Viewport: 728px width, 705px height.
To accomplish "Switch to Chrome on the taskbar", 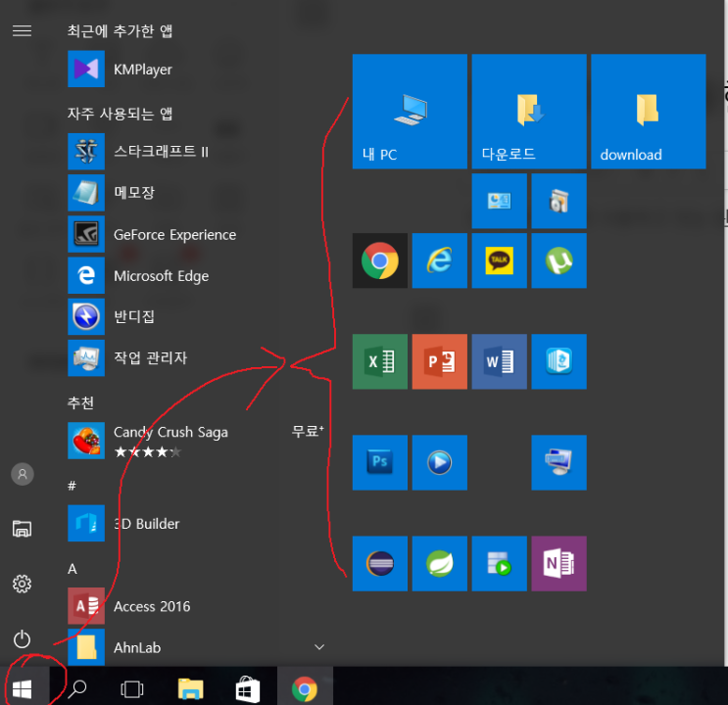I will pos(305,688).
